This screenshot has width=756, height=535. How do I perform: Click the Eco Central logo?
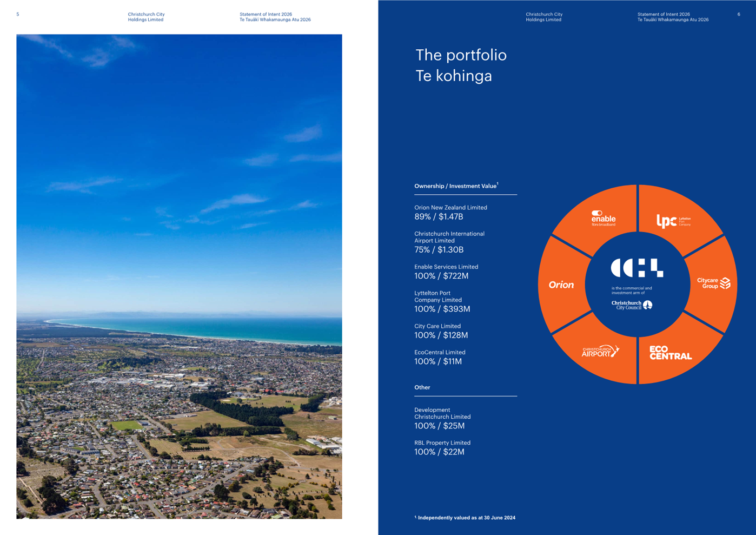pos(670,353)
